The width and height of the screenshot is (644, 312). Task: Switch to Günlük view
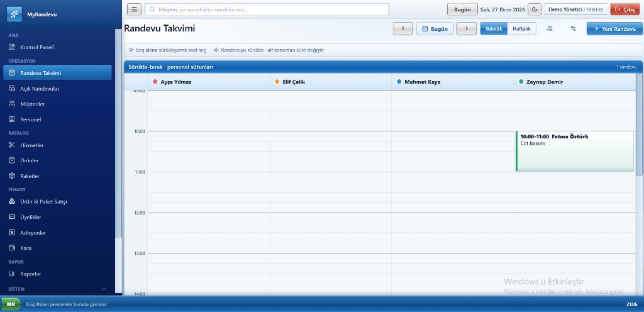click(x=494, y=29)
